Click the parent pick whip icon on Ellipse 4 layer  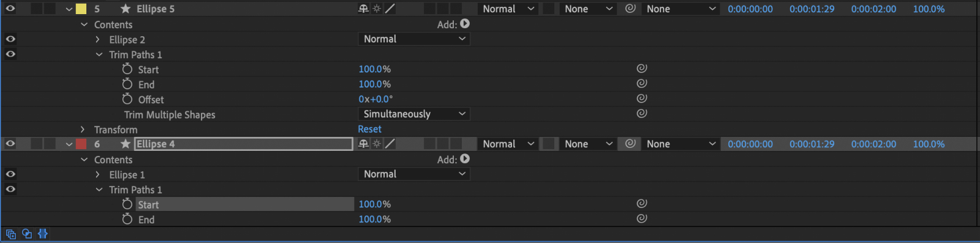(x=630, y=144)
